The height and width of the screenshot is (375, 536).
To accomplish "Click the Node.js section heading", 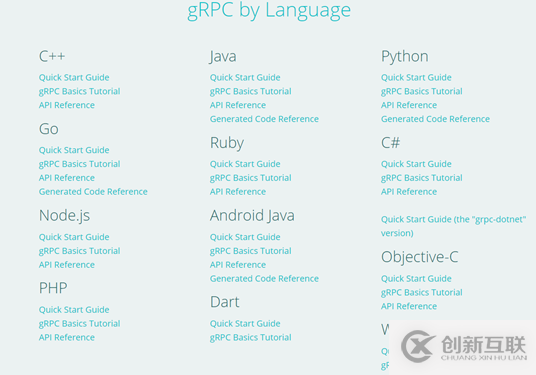I will point(65,216).
